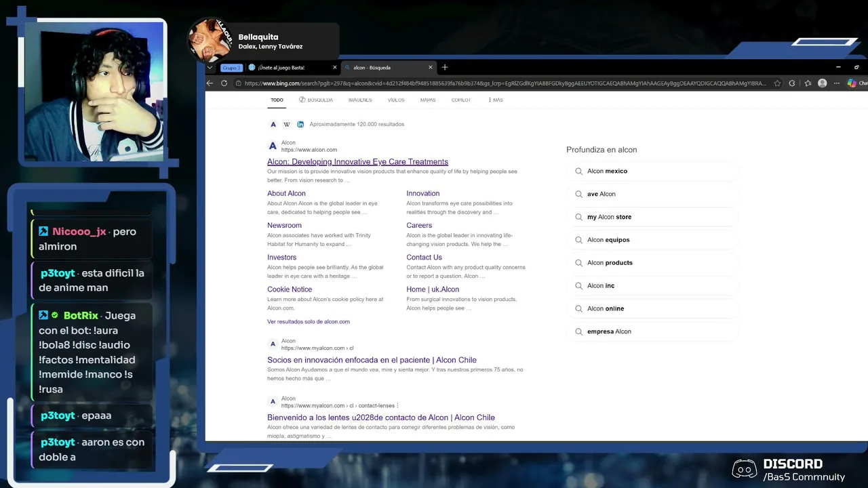Open the favorites list icon in toolbar
The width and height of the screenshot is (868, 488).
coord(808,83)
